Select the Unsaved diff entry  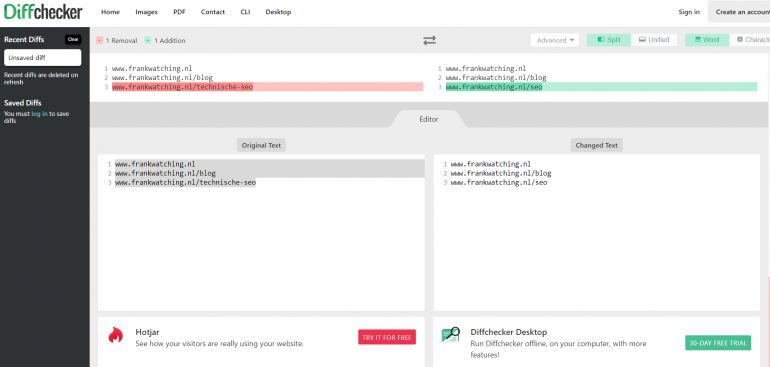point(43,57)
